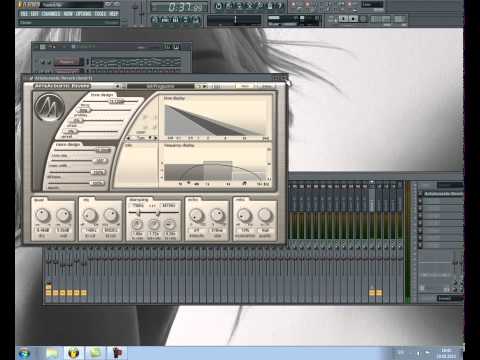Open the TOOLS menu
Viewport: 480px width, 360px height.
pyautogui.click(x=100, y=14)
